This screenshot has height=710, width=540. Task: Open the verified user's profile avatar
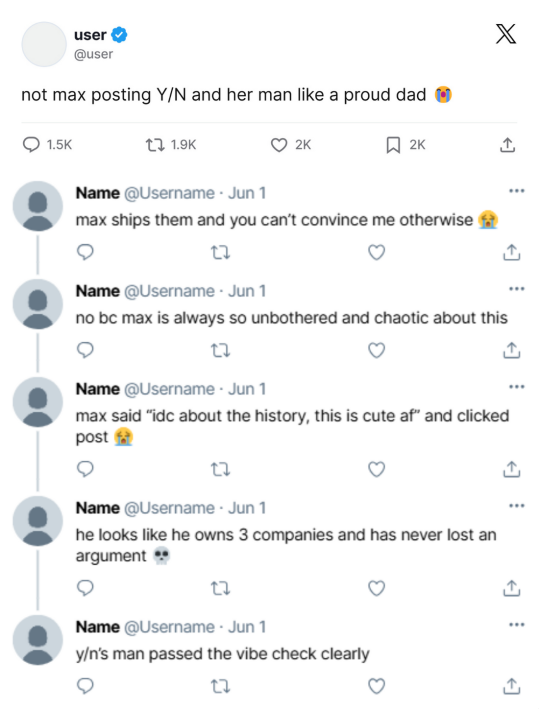pyautogui.click(x=44, y=44)
